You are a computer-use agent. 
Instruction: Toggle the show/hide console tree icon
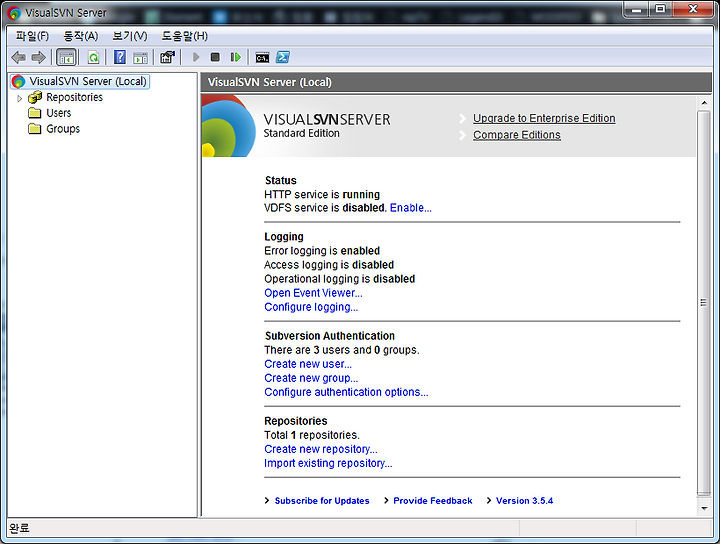(x=66, y=57)
